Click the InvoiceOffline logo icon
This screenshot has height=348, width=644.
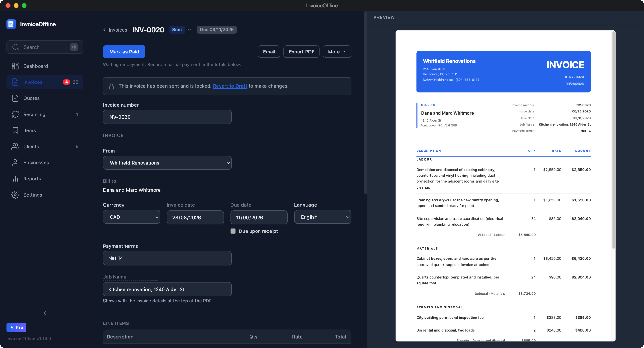click(x=11, y=24)
